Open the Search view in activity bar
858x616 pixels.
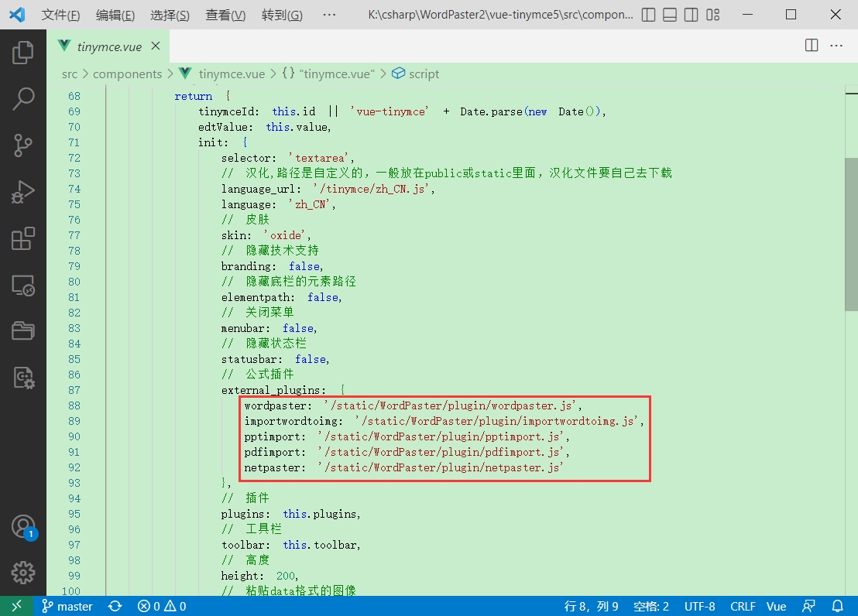pos(23,98)
